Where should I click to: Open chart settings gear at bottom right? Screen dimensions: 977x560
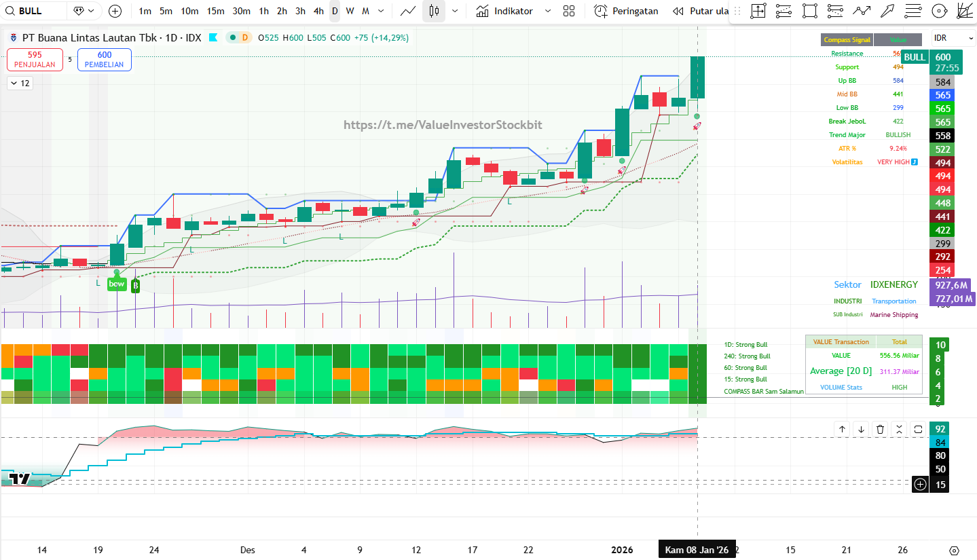pyautogui.click(x=954, y=550)
